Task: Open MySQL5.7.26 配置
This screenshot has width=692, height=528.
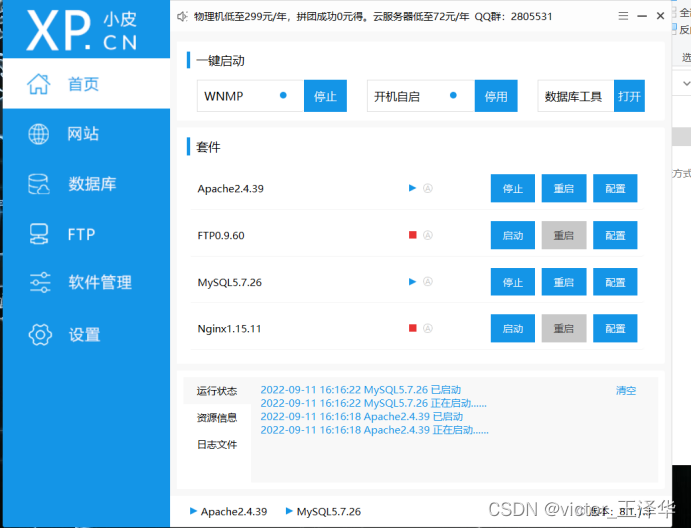Action: coord(615,282)
